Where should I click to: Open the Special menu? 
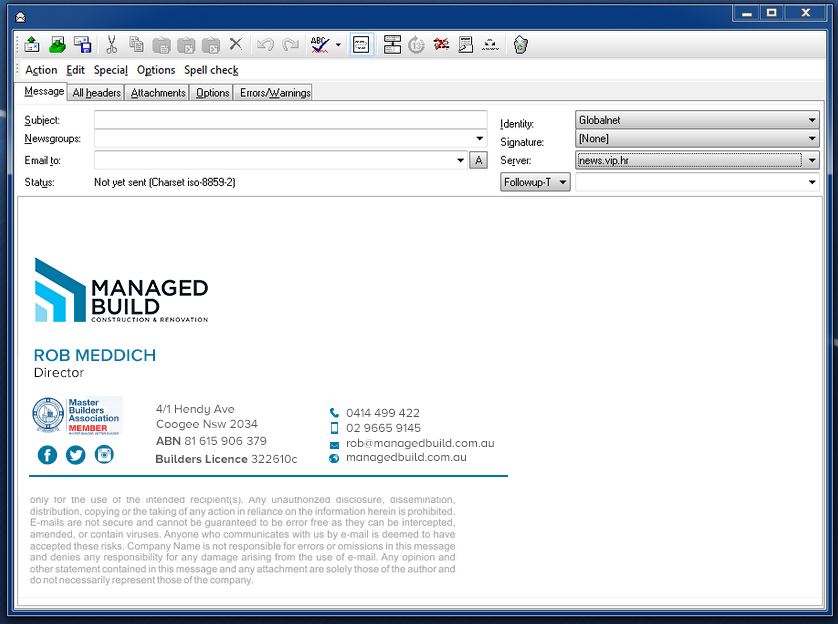point(111,70)
